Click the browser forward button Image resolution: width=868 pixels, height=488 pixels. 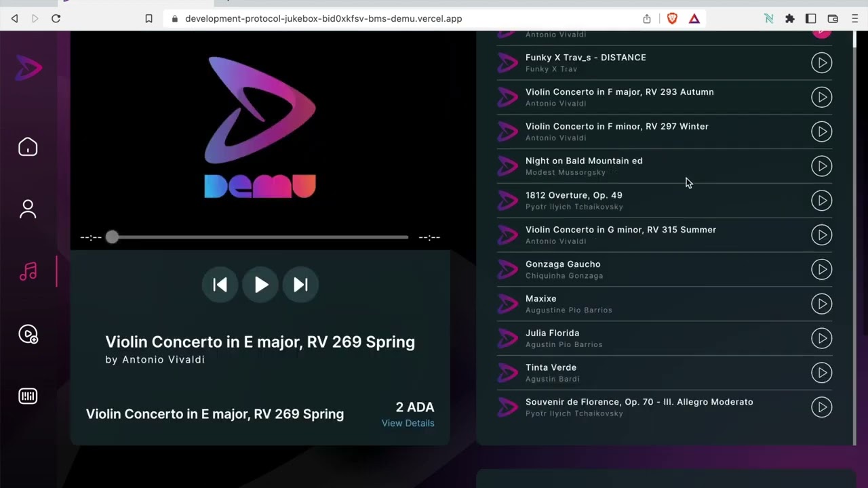click(35, 19)
